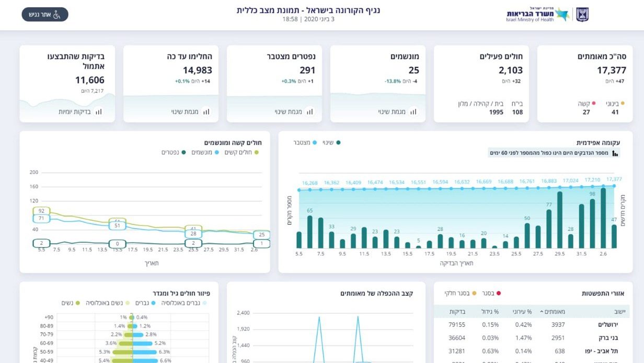This screenshot has height=363, width=644.
Task: Click cumulative point labeled 17,377 on curve
Action: click(x=614, y=185)
